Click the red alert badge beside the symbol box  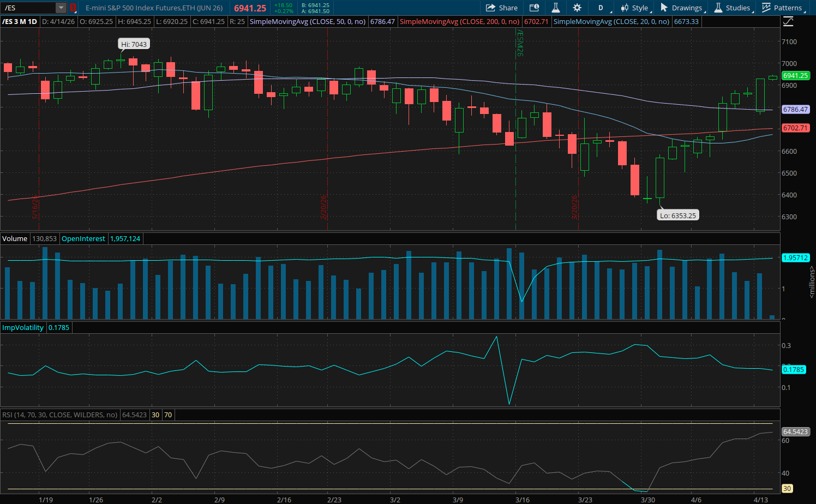pos(73,7)
